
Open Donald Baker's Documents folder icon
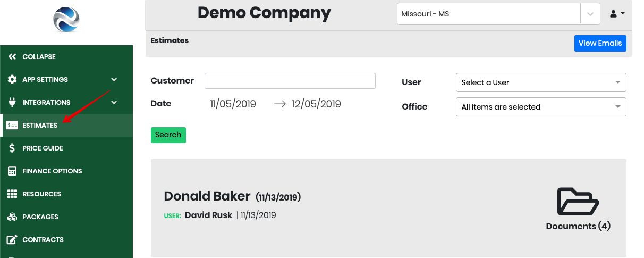click(578, 202)
